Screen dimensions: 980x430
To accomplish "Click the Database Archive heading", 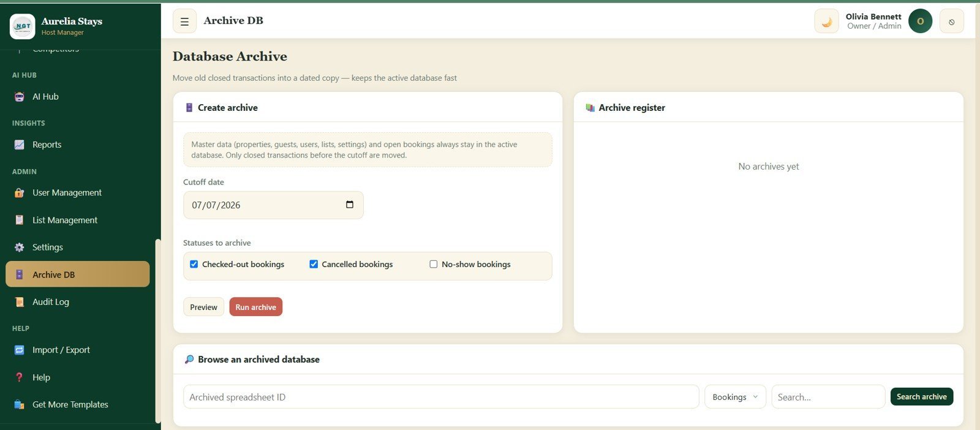I will 230,56.
